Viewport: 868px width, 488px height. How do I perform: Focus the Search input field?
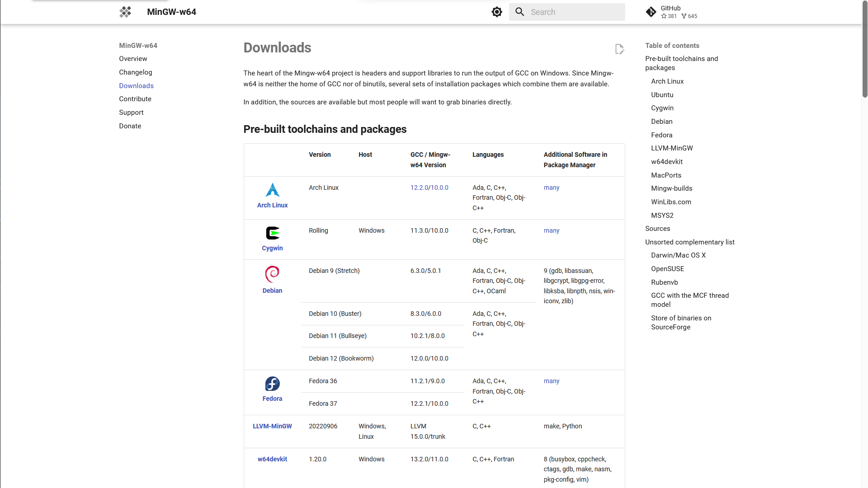567,12
